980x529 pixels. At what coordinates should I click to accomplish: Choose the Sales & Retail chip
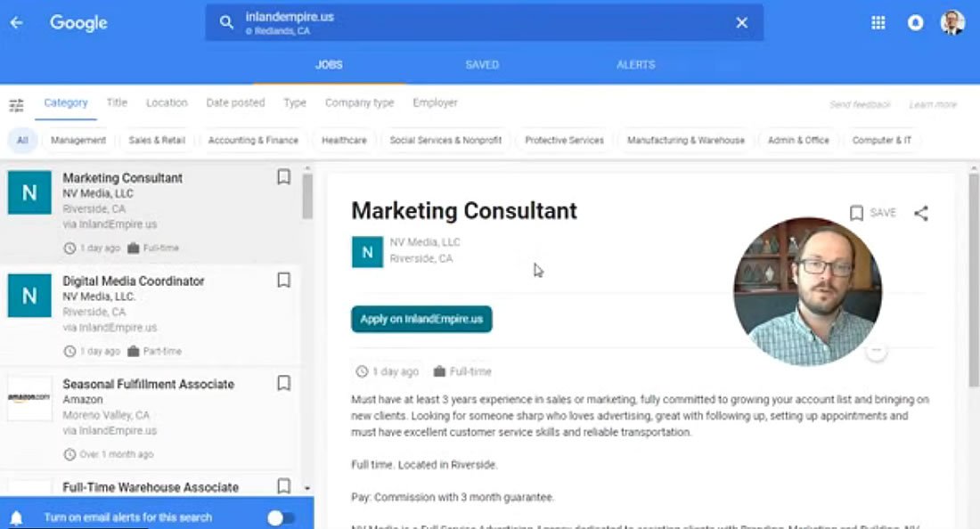tap(157, 140)
